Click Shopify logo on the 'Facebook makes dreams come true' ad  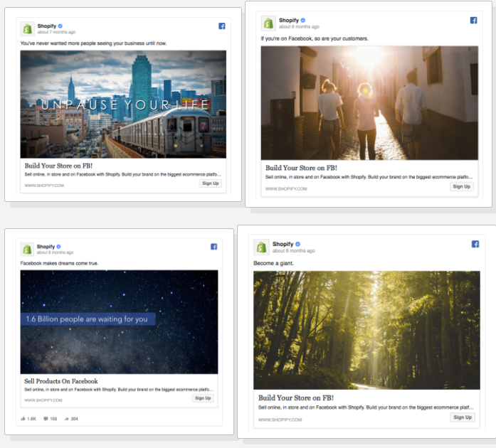point(27,249)
